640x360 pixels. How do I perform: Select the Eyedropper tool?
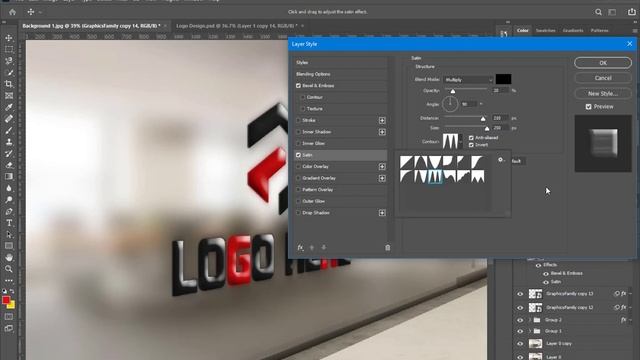point(9,107)
